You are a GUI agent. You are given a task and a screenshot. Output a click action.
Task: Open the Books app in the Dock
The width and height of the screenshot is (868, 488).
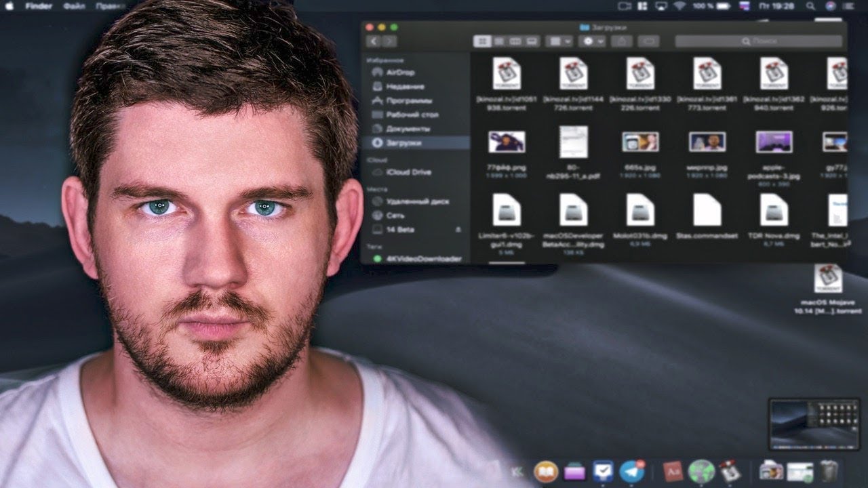pyautogui.click(x=545, y=470)
